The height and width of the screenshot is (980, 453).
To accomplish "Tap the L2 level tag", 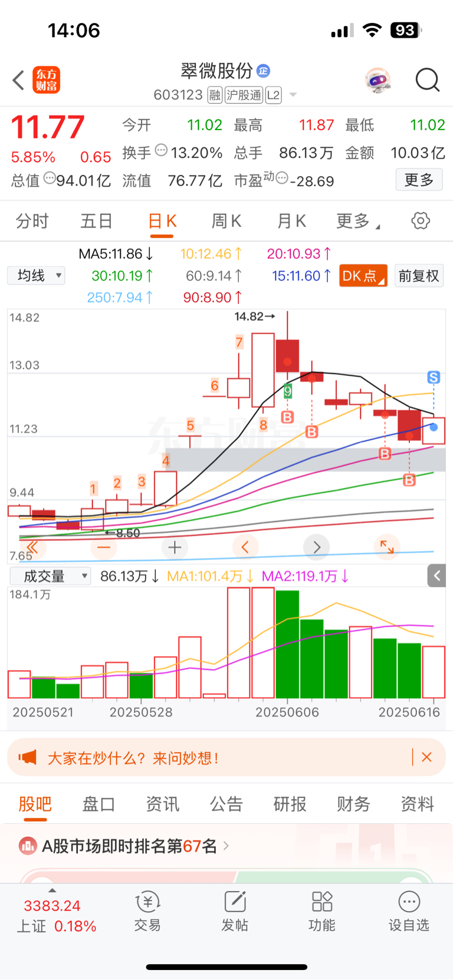I will click(x=273, y=95).
